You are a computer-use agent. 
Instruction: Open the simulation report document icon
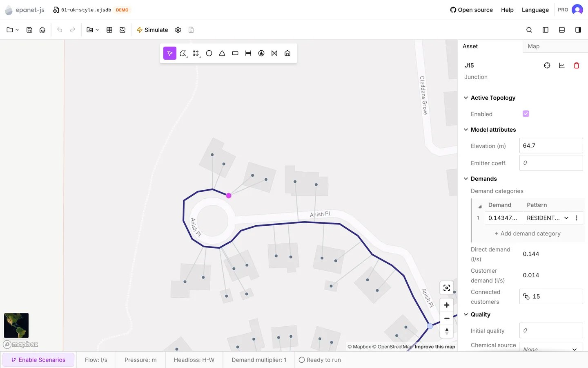pyautogui.click(x=191, y=30)
